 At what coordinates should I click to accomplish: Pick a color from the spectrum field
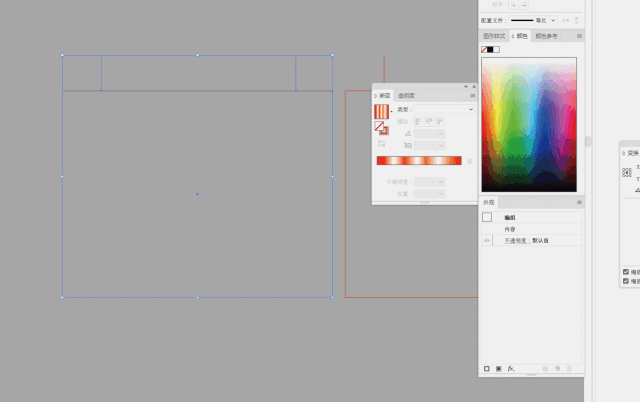click(529, 124)
